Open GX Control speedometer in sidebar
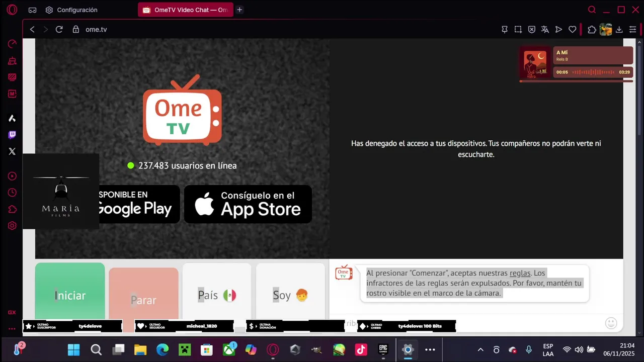Viewport: 644px width, 362px height. (x=12, y=44)
